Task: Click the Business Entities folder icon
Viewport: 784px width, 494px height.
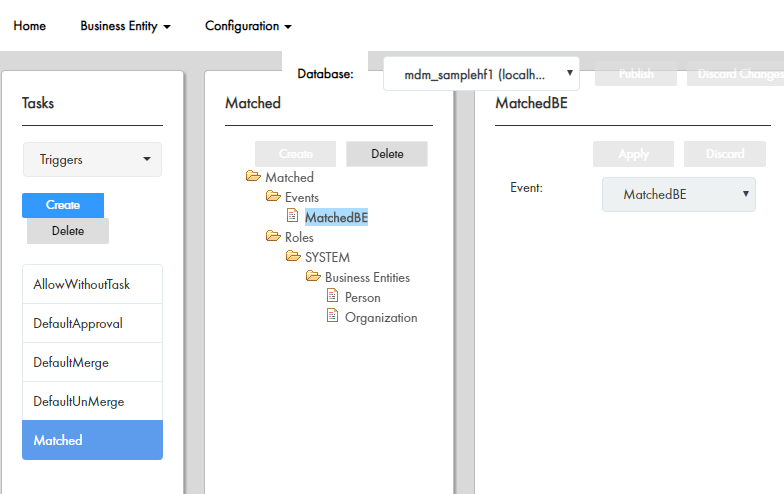Action: (x=314, y=276)
